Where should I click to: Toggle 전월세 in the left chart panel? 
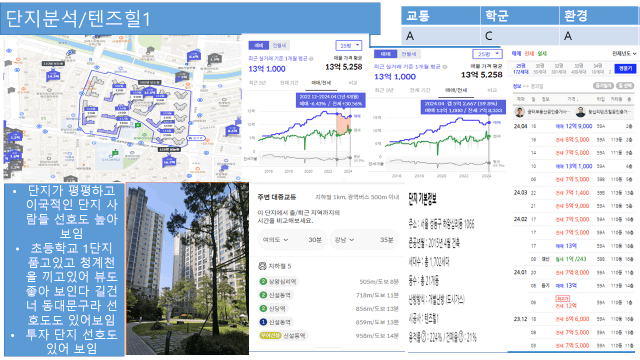pos(279,45)
